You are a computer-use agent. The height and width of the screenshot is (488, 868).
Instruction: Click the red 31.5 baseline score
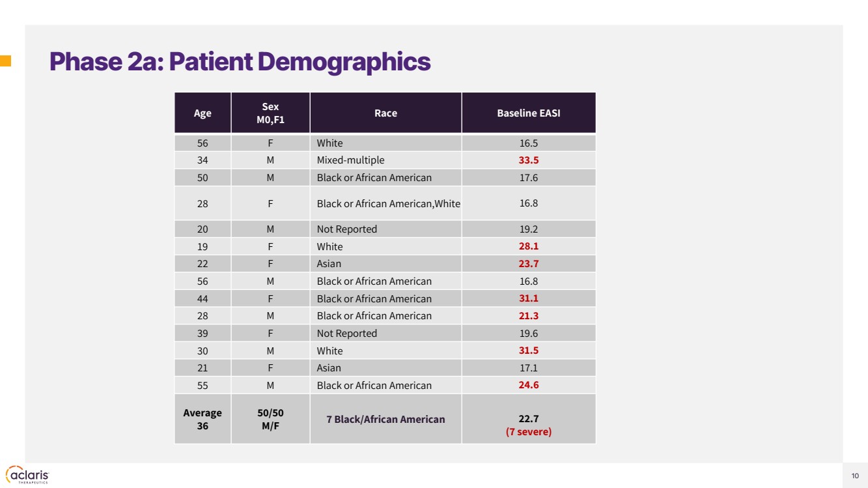(x=528, y=351)
